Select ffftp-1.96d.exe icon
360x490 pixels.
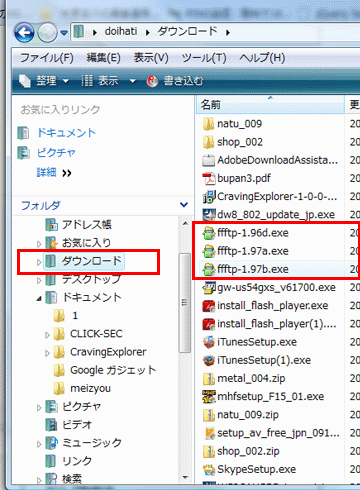[209, 233]
